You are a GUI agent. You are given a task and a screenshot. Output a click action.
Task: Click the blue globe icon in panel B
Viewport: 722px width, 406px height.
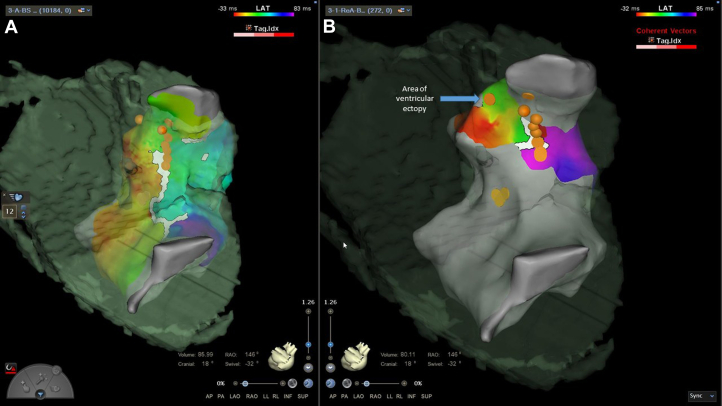[331, 383]
